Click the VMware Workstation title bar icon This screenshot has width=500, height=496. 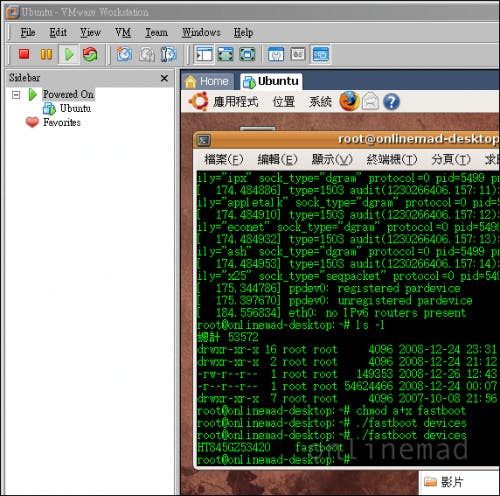click(x=13, y=12)
